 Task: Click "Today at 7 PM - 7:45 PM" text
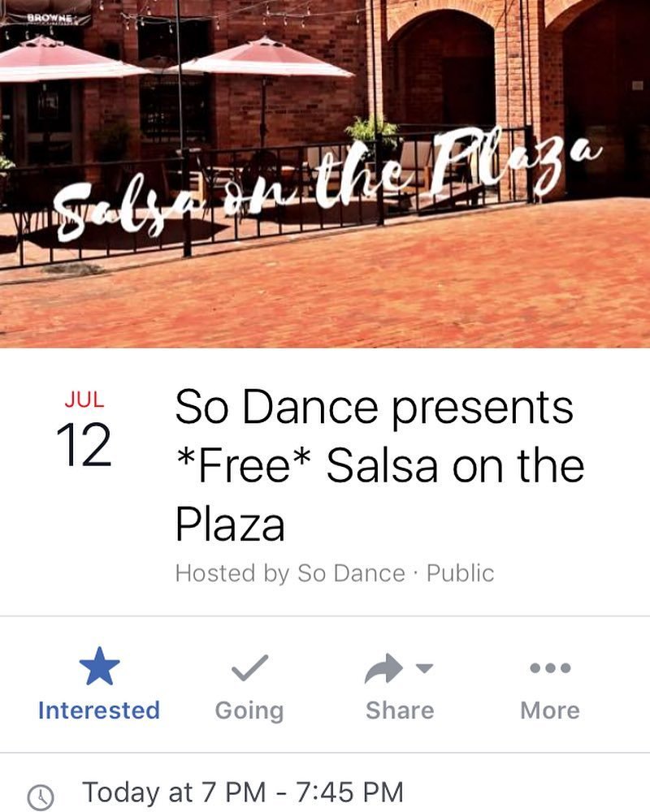[242, 792]
